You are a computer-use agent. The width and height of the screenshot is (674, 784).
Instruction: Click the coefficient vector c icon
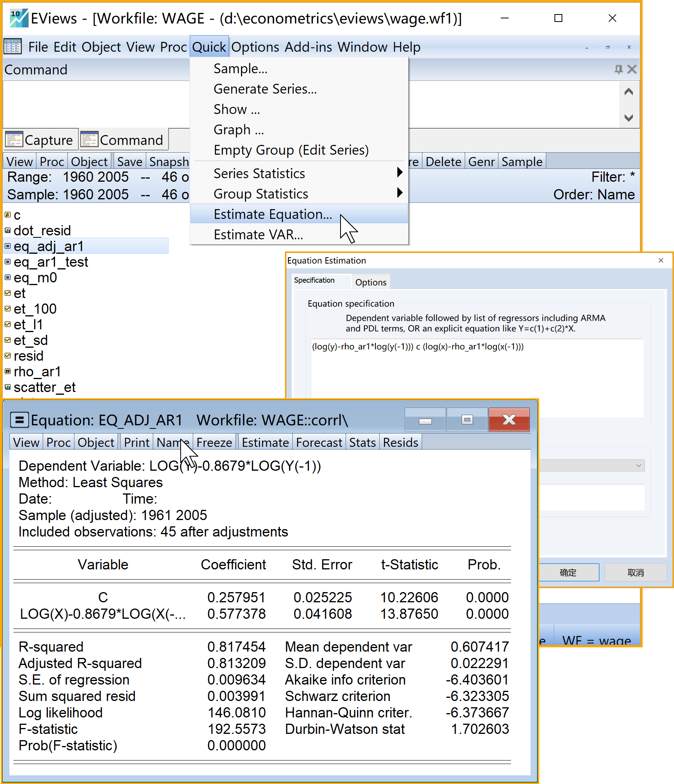tap(7, 215)
